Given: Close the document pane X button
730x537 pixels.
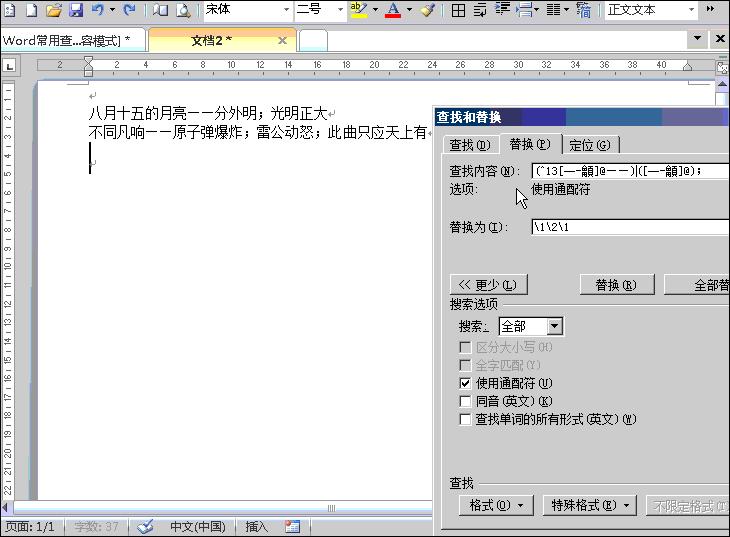Looking at the screenshot, I should click(720, 39).
